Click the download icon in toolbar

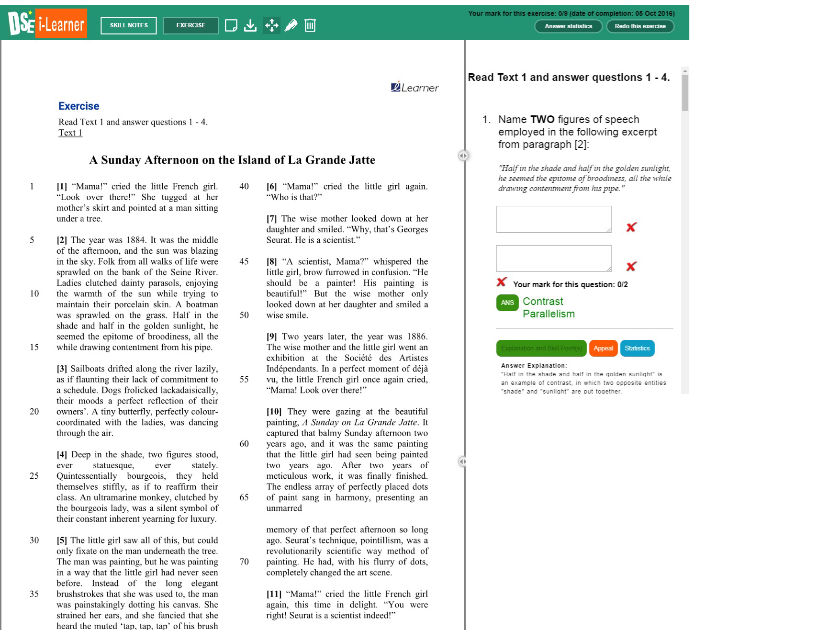pyautogui.click(x=250, y=25)
